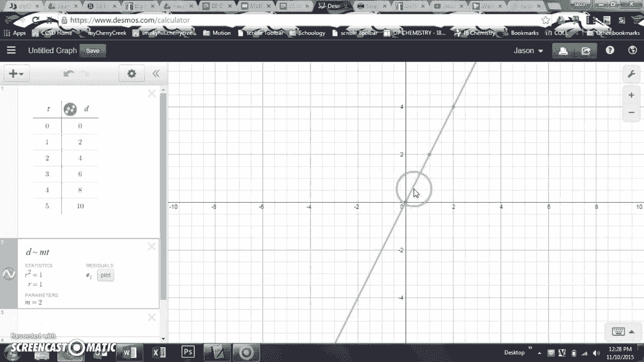Open expression list settings gear
The image size is (644, 362).
(x=131, y=74)
